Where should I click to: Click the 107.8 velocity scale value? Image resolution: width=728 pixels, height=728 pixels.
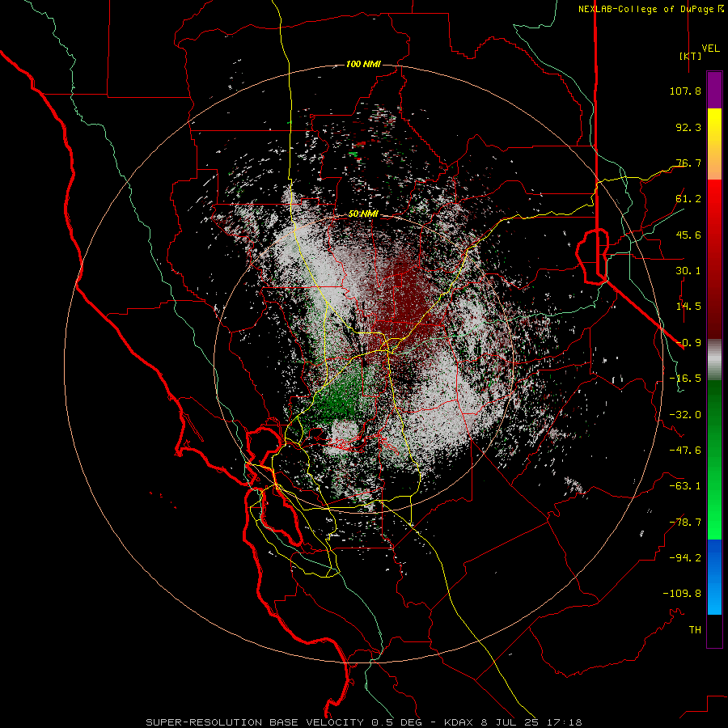(685, 91)
